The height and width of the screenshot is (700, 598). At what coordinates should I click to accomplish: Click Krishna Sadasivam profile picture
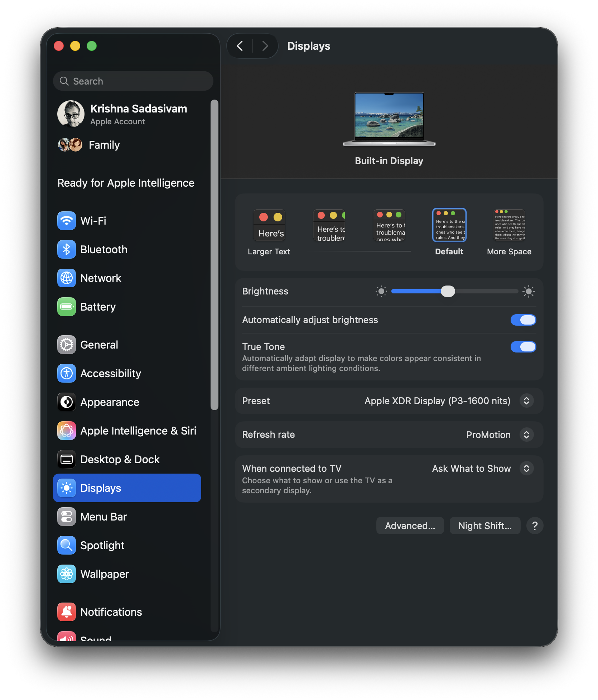(x=71, y=114)
